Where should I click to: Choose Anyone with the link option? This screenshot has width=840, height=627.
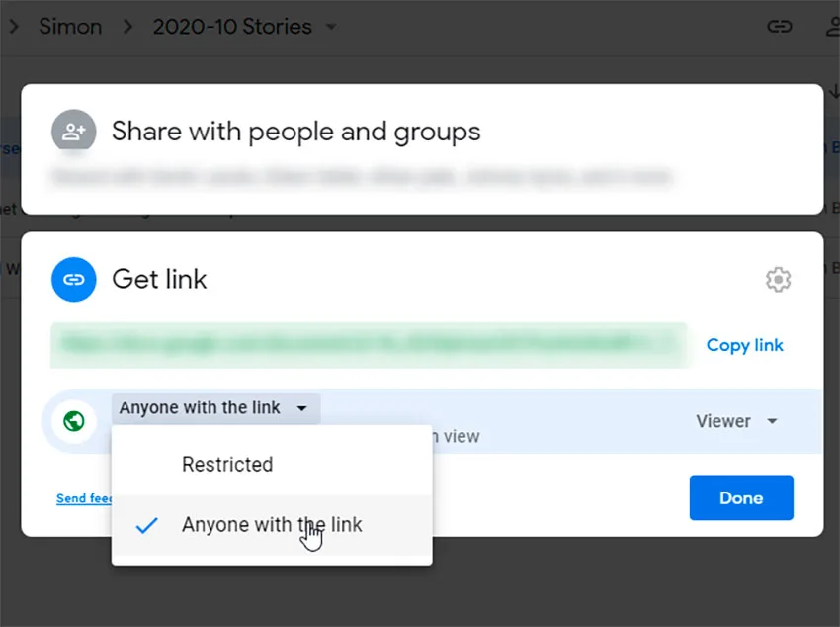pos(272,525)
